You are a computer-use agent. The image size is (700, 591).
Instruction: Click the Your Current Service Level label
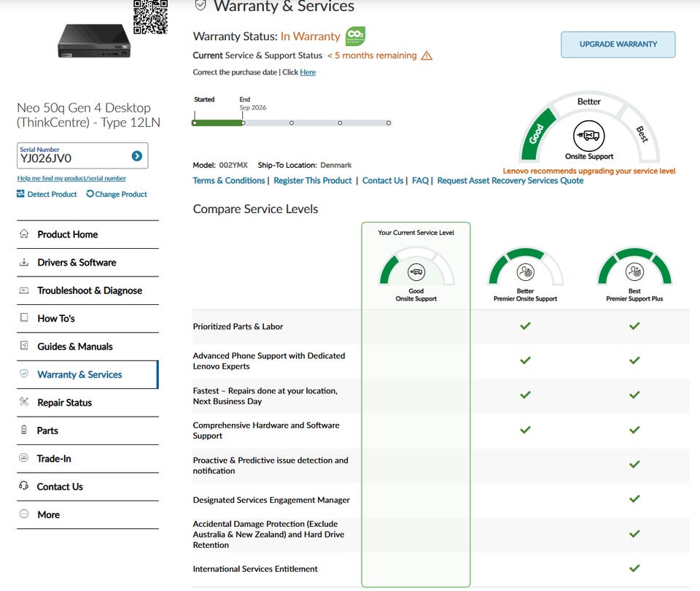coord(416,233)
